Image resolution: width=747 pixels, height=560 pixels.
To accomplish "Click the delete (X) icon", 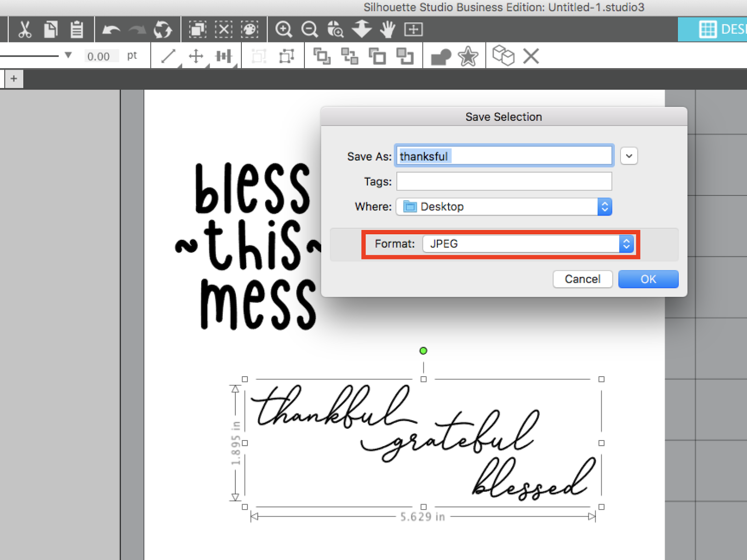I will click(531, 56).
